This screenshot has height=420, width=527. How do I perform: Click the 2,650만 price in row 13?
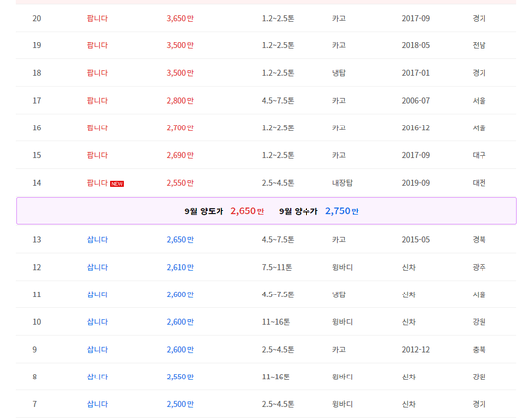coord(180,239)
